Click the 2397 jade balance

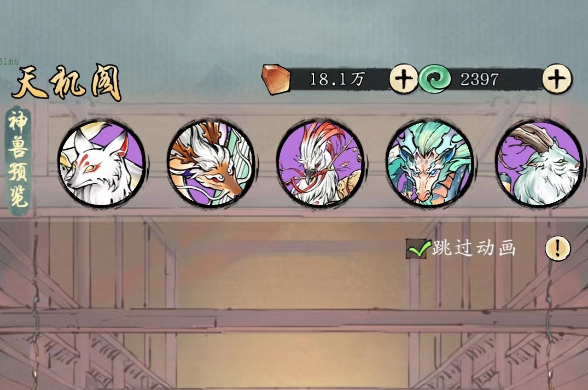tap(480, 79)
